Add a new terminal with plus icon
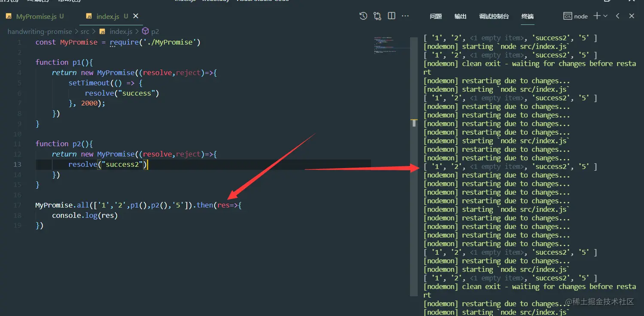 (597, 16)
